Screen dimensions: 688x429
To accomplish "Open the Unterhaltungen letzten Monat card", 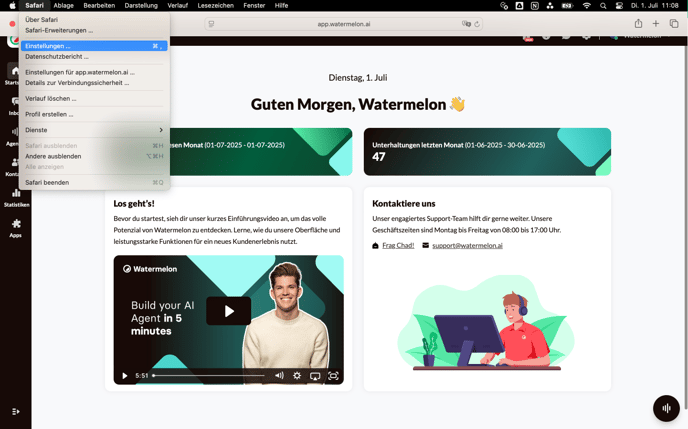I will tap(487, 152).
